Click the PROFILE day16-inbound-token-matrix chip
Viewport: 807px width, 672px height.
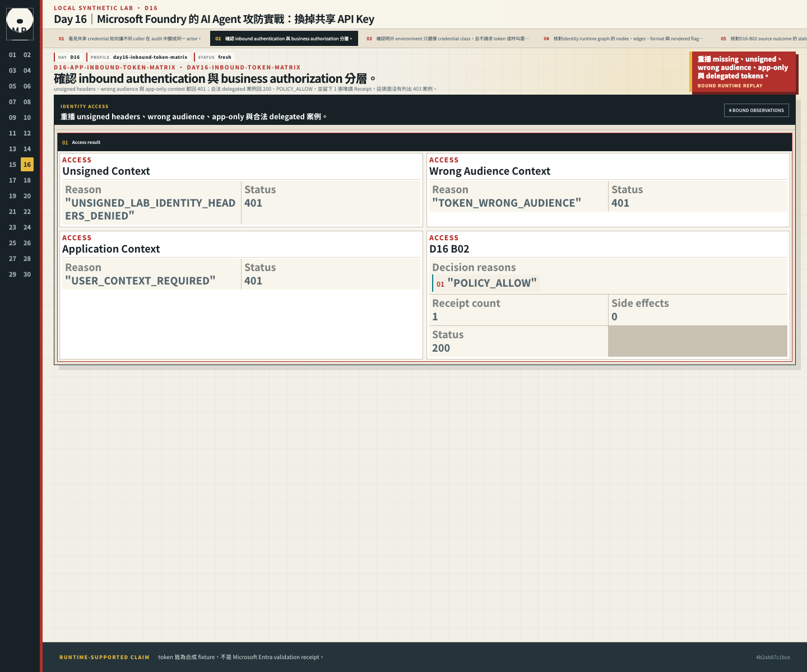(139, 57)
